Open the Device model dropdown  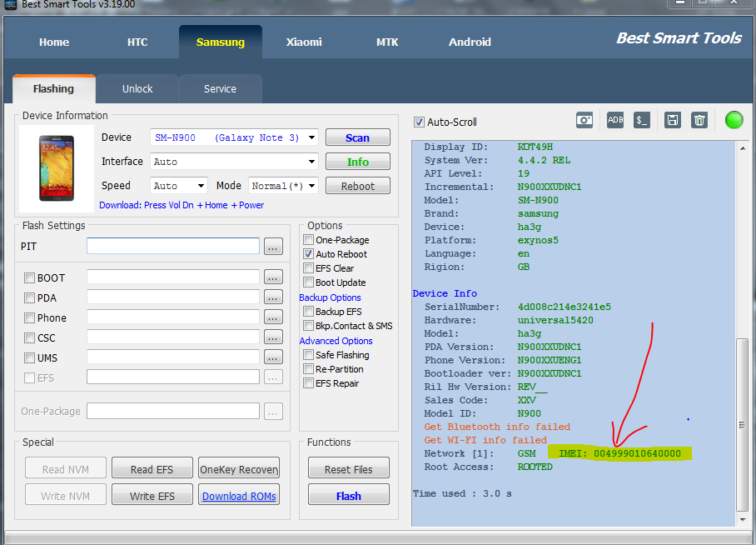pos(312,137)
